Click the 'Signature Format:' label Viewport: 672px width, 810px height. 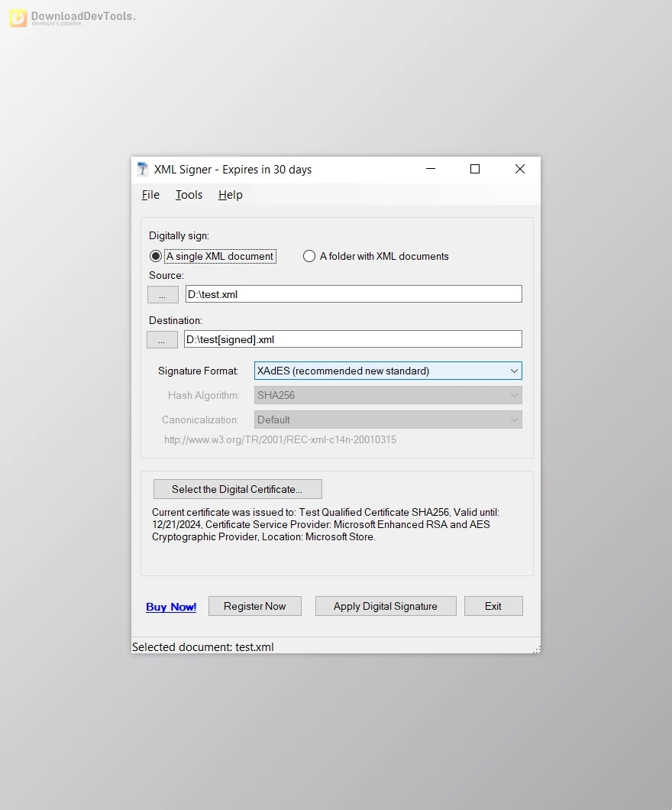click(x=199, y=371)
